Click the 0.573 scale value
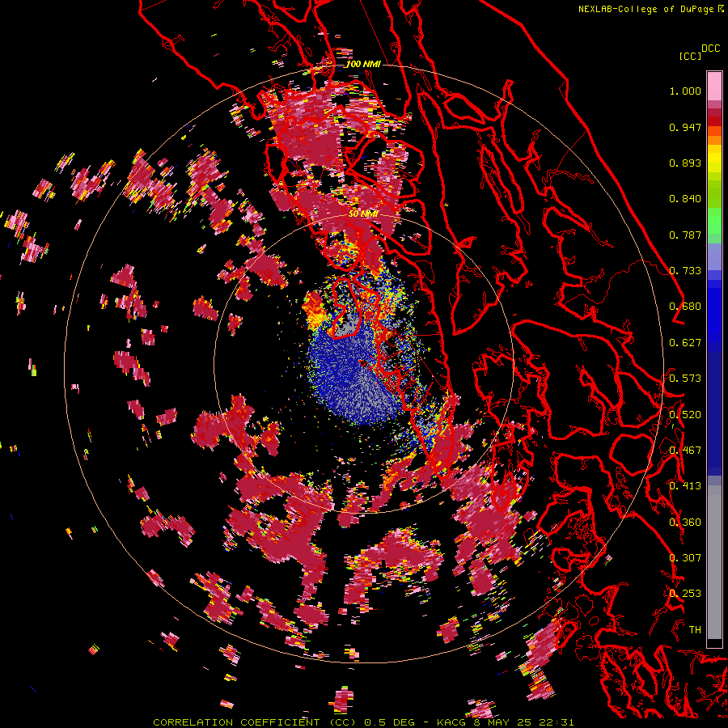The image size is (728, 728). pyautogui.click(x=685, y=379)
